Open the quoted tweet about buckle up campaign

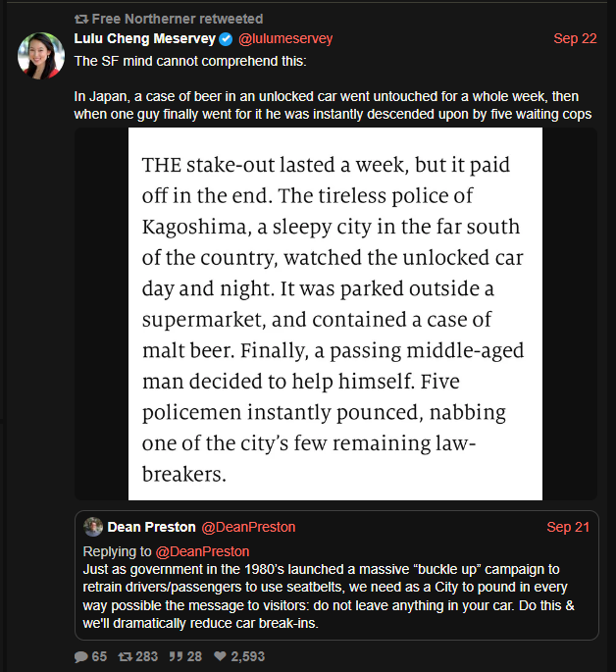tap(335, 594)
